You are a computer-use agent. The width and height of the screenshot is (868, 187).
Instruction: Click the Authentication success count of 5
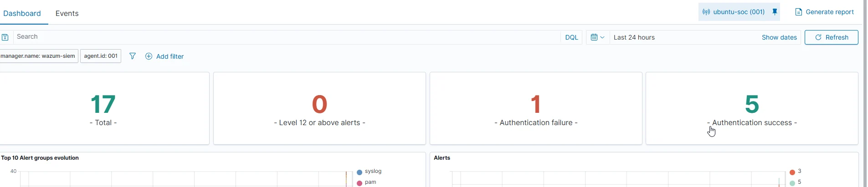coord(752,104)
